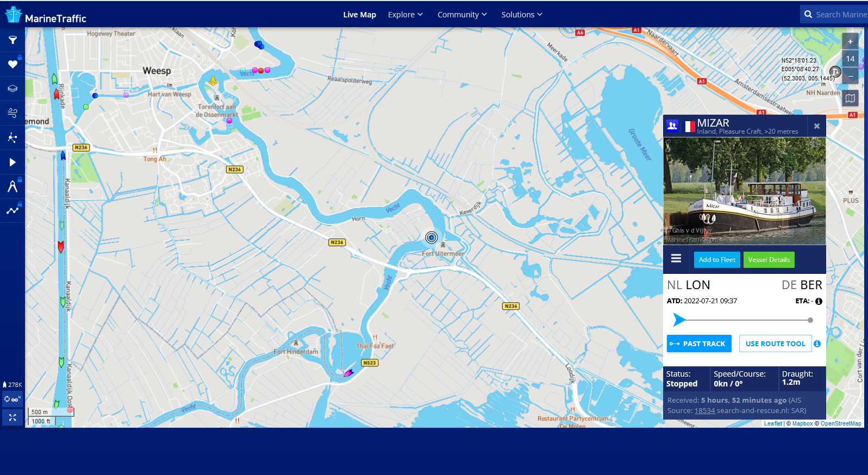The width and height of the screenshot is (868, 475).
Task: Expand the Explore menu
Action: (x=405, y=15)
